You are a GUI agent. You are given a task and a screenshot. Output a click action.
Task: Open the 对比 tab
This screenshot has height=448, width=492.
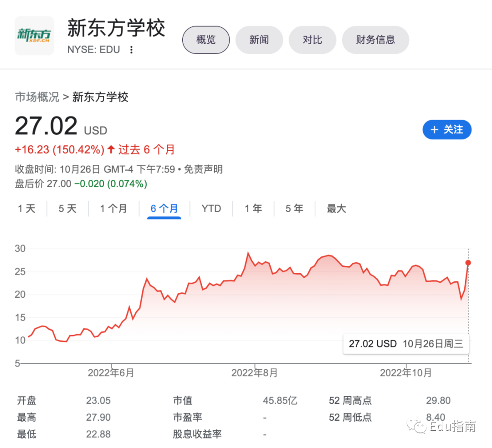313,40
